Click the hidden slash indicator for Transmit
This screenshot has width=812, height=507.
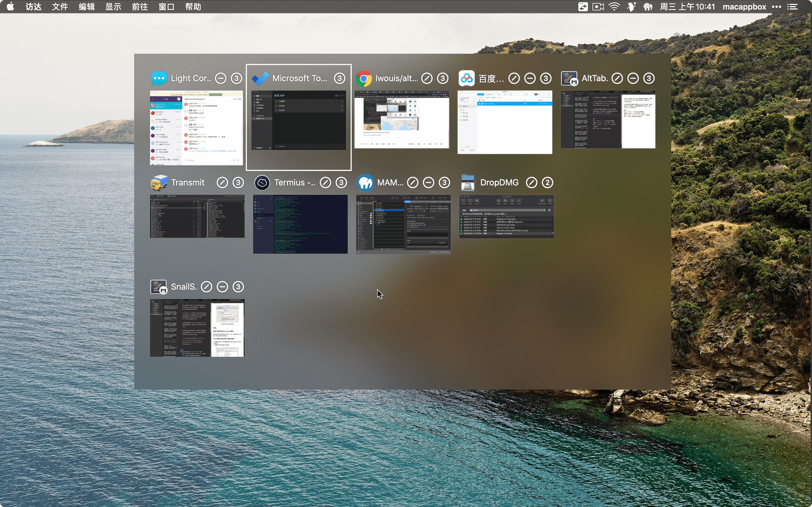[222, 183]
